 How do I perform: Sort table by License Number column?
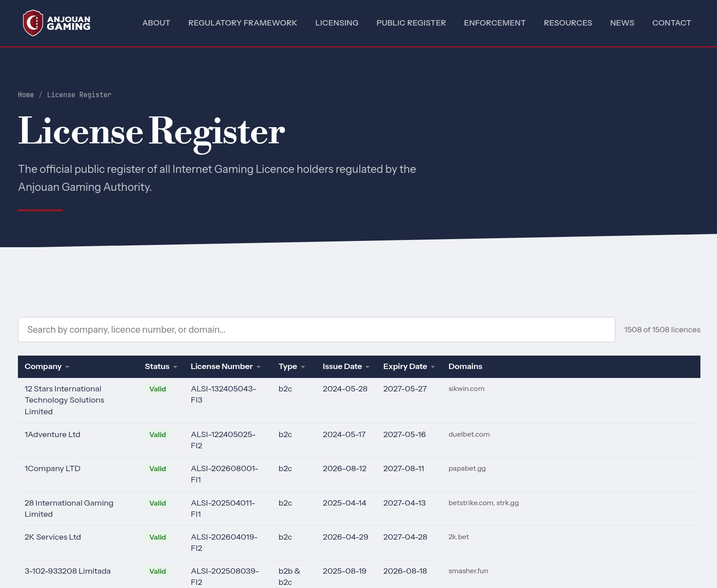click(x=225, y=366)
